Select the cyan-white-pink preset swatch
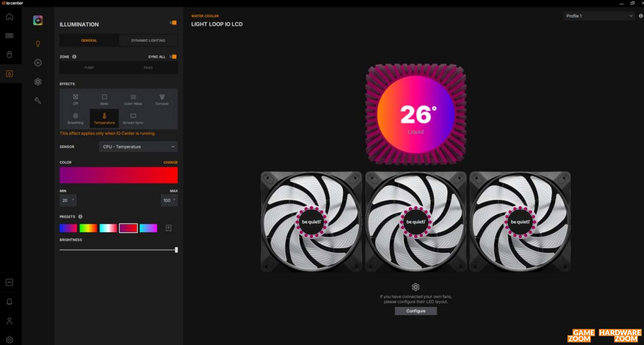The width and height of the screenshot is (644, 345). [108, 228]
